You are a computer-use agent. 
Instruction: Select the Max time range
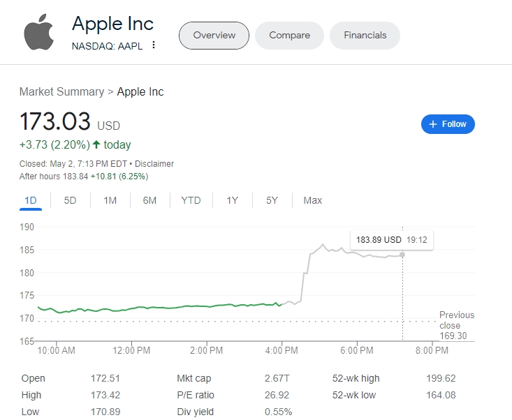pyautogui.click(x=312, y=201)
